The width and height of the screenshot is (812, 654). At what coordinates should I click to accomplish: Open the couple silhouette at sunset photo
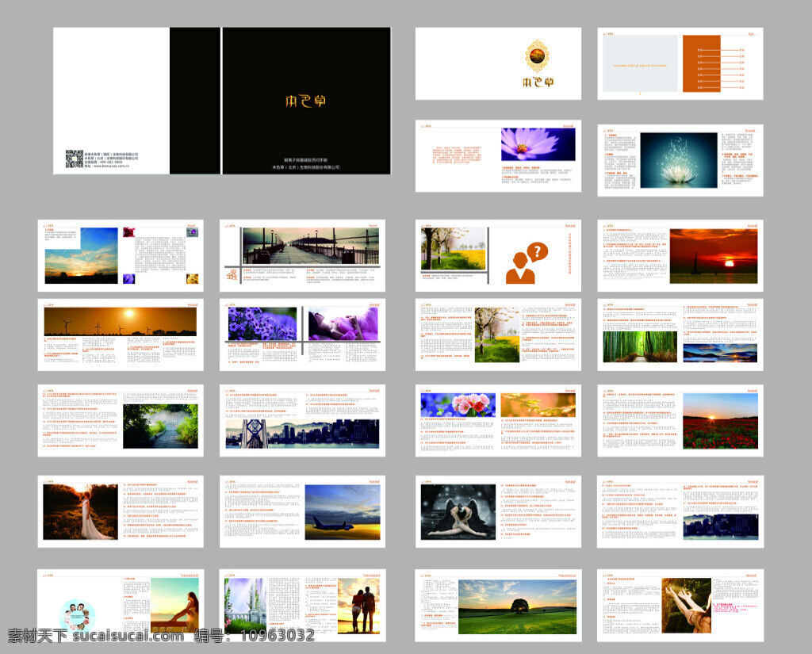click(x=359, y=606)
